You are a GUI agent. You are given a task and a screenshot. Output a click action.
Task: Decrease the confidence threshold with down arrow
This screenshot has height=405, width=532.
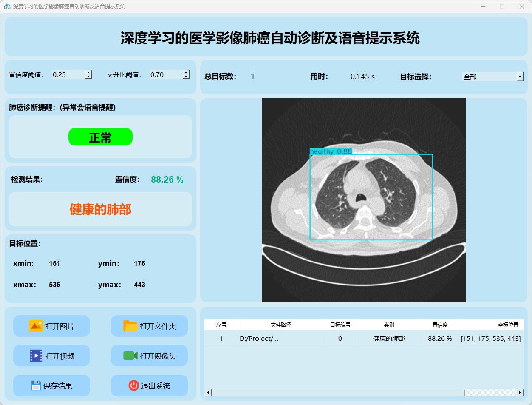[88, 77]
